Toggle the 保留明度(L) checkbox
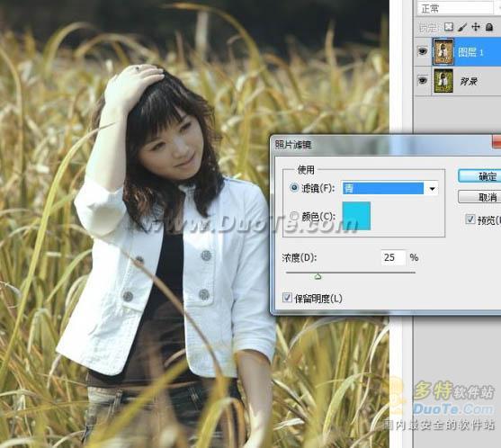This screenshot has height=448, width=501. click(287, 298)
